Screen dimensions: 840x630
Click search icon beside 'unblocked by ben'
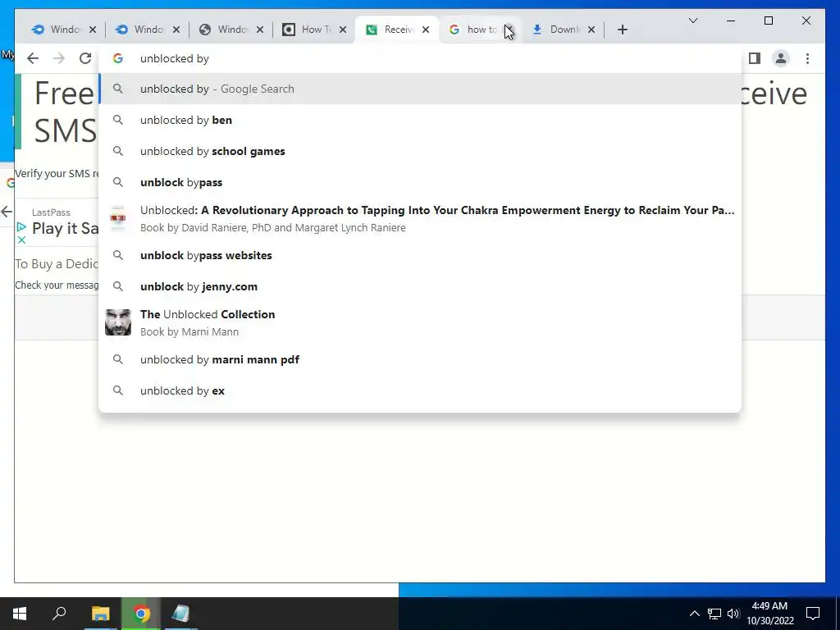coord(118,120)
